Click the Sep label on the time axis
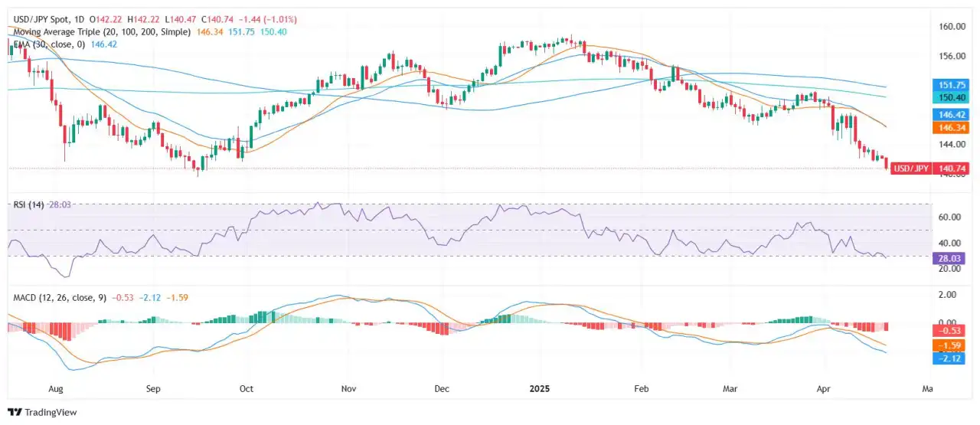The width and height of the screenshot is (980, 425). point(154,389)
